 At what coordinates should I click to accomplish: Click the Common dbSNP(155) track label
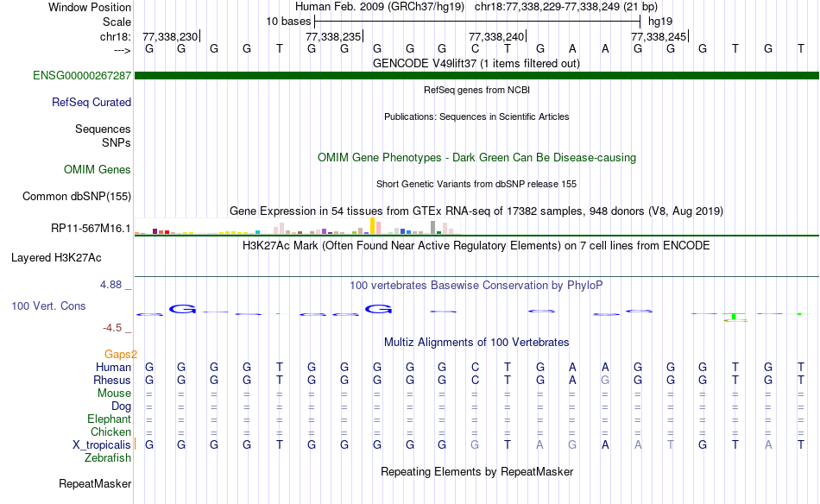coord(76,196)
